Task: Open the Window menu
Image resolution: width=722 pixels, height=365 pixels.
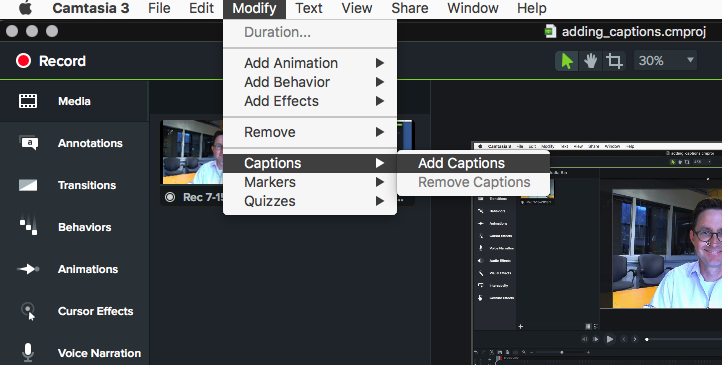Action: 473,8
